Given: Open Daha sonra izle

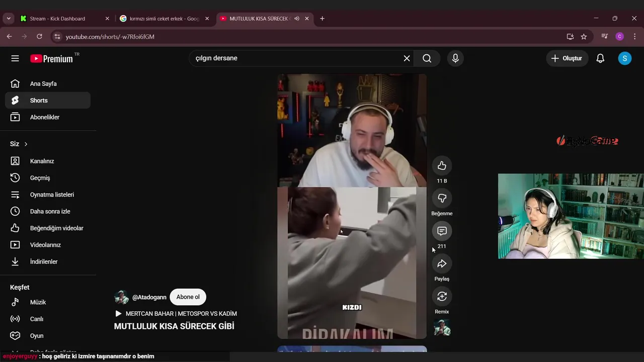Looking at the screenshot, I should [x=48, y=211].
